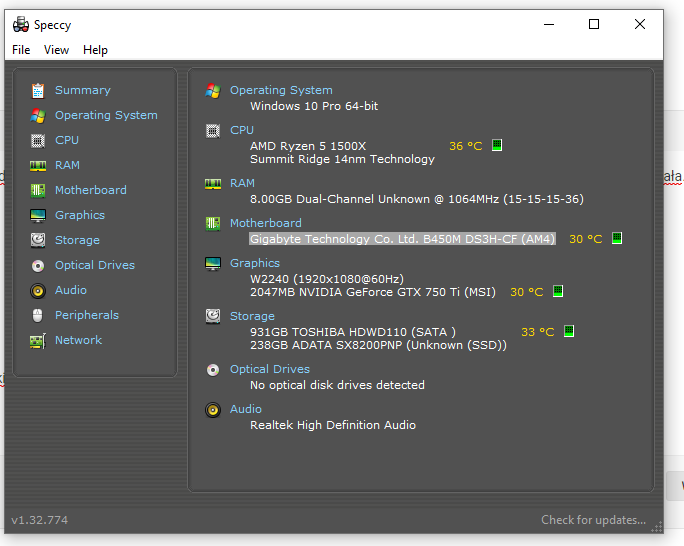This screenshot has width=684, height=546.
Task: Click the green temperature indicator beside Motherboard 30 °C
Action: pyautogui.click(x=617, y=238)
